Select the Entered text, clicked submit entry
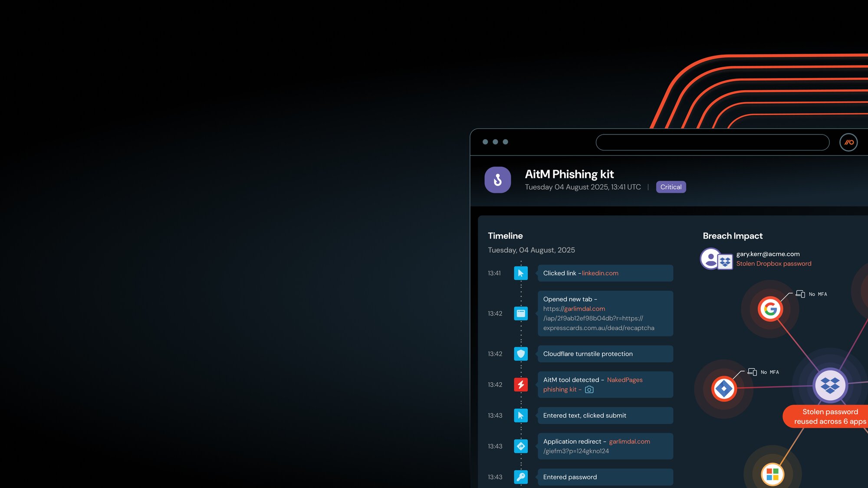 coord(605,416)
